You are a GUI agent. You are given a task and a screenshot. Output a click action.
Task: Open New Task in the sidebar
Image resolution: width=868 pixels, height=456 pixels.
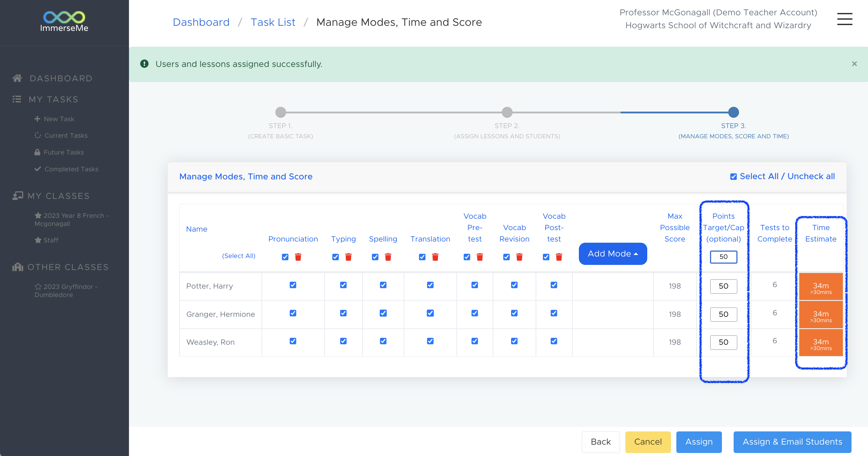pos(59,119)
